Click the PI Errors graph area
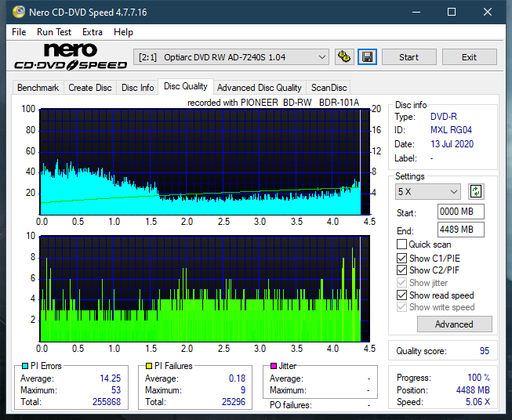Screen dimensions: 512x420 pyautogui.click(x=205, y=162)
